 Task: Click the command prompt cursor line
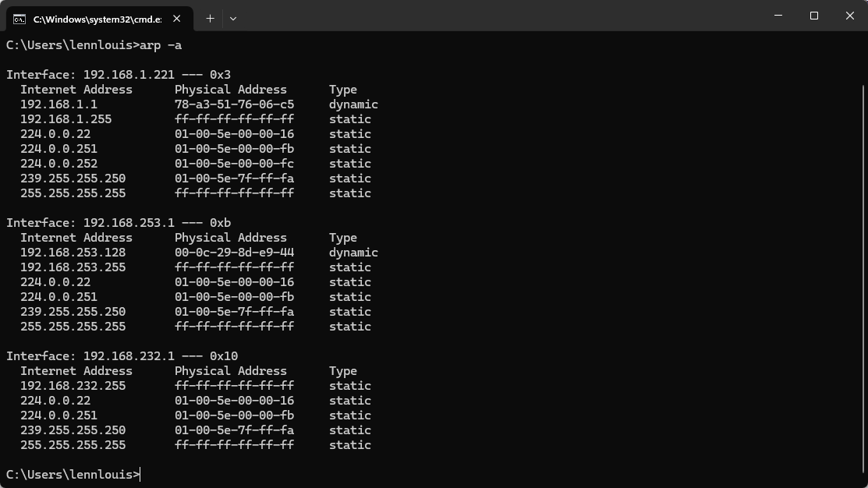pyautogui.click(x=73, y=475)
